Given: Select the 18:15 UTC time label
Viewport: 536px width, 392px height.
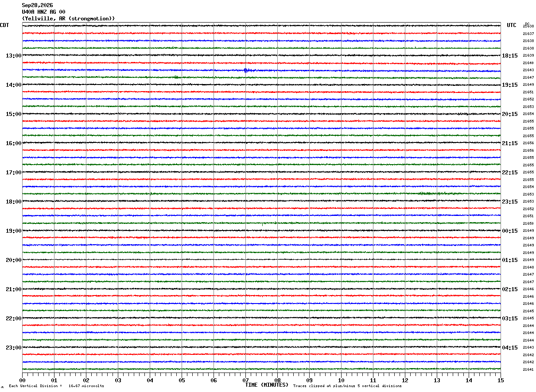Looking at the screenshot, I should (x=509, y=56).
